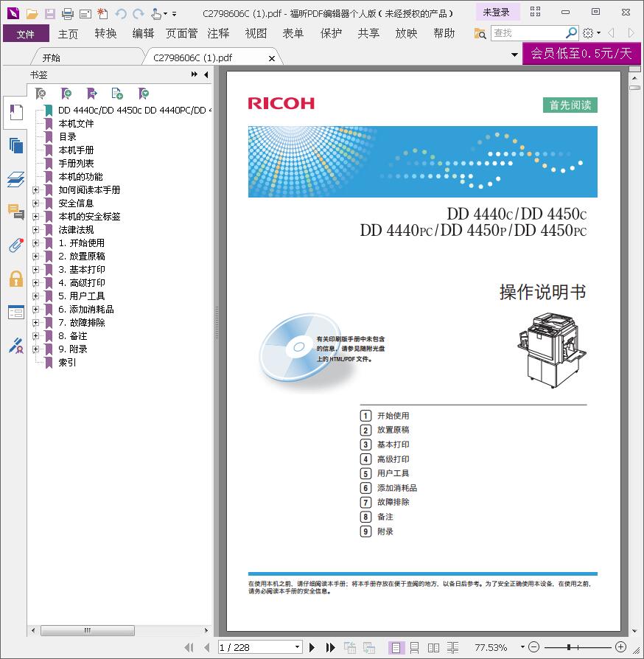Click the Print icon in title bar

(x=68, y=14)
